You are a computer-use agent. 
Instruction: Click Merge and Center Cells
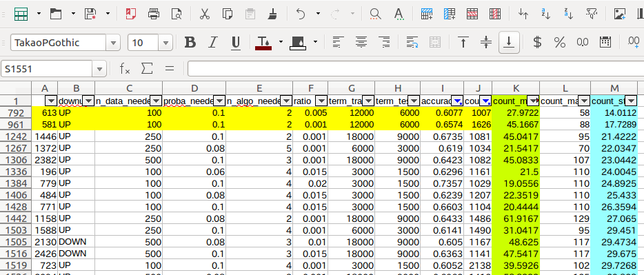pyautogui.click(x=435, y=42)
